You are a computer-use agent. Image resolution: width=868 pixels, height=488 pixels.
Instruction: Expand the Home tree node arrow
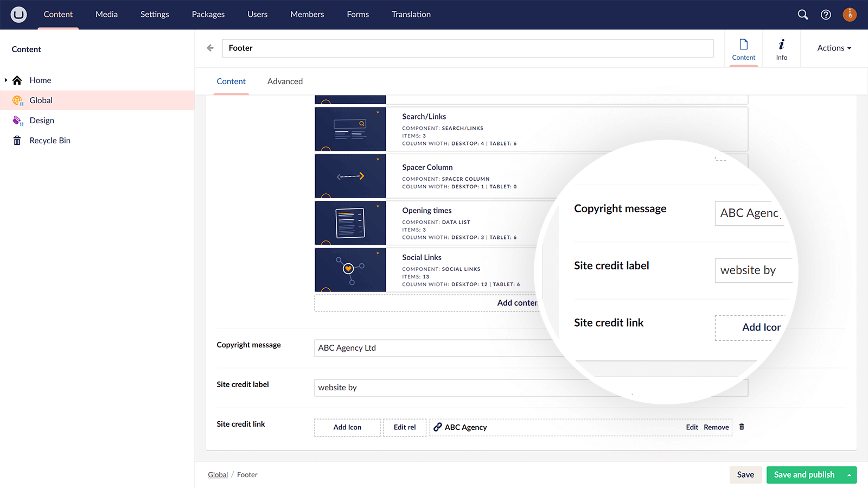pyautogui.click(x=6, y=80)
